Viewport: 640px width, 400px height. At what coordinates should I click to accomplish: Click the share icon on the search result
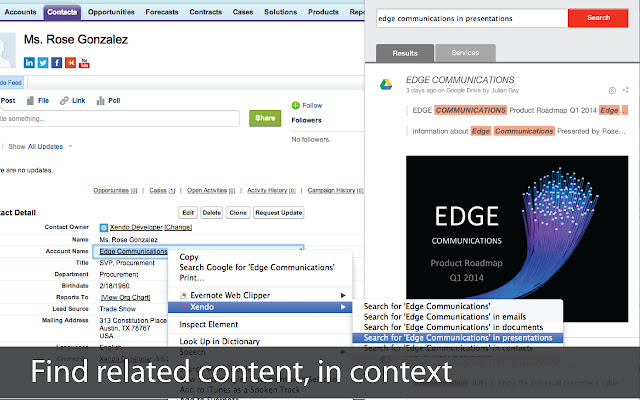(x=625, y=90)
